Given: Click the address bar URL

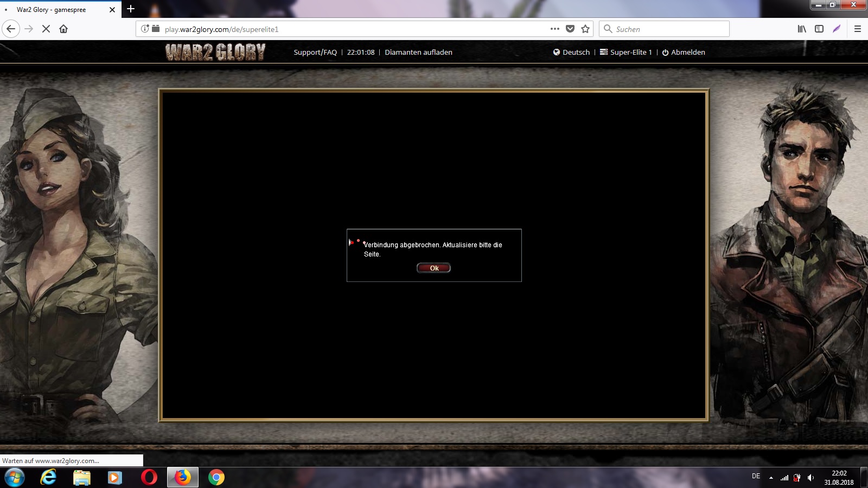Looking at the screenshot, I should click(221, 29).
